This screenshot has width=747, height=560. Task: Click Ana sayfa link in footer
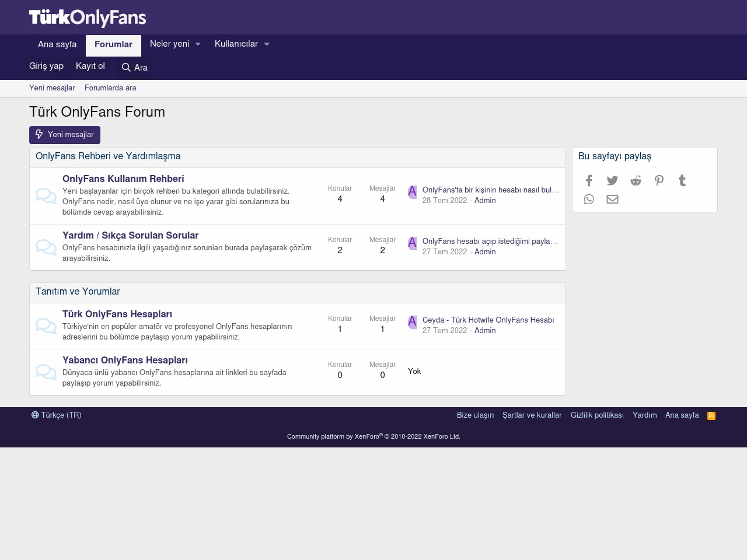682,415
